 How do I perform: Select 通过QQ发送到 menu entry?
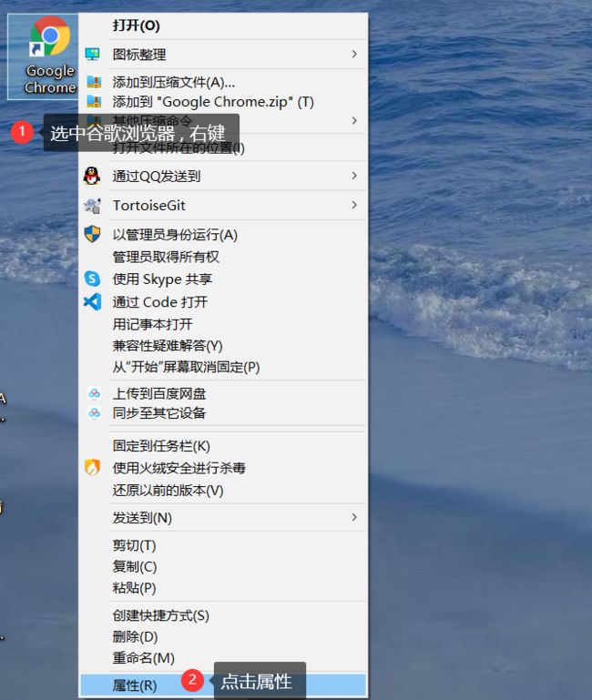[x=223, y=176]
